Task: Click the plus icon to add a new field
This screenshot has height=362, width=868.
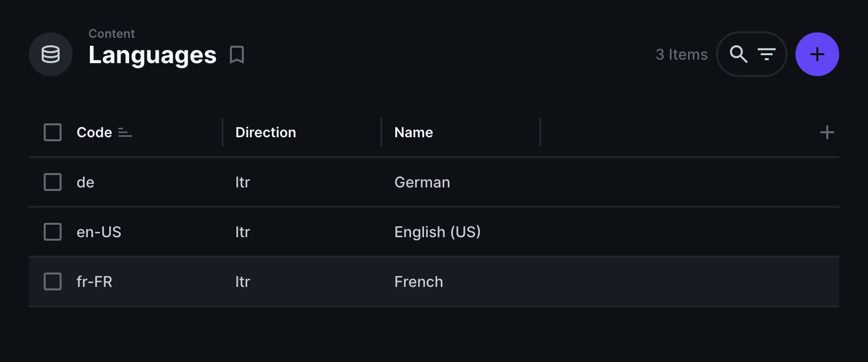Action: point(827,132)
